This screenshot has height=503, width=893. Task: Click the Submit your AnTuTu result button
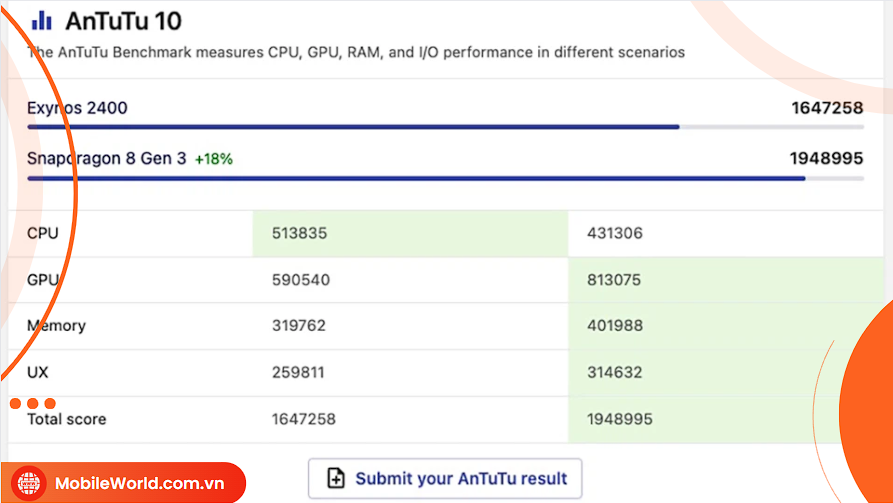(445, 479)
